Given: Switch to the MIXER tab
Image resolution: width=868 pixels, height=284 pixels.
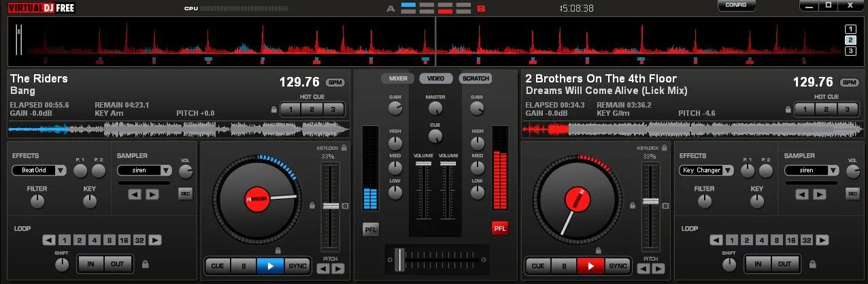Looking at the screenshot, I should pyautogui.click(x=398, y=79).
